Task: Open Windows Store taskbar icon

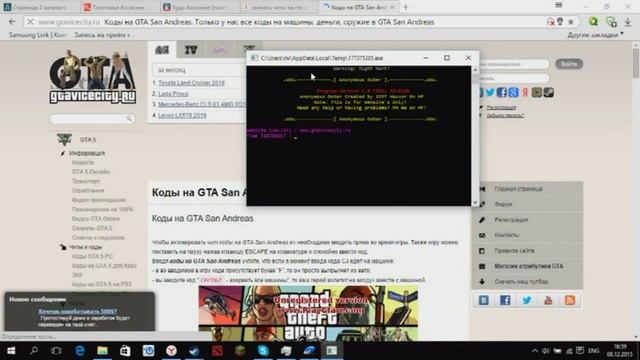Action: 125,351
